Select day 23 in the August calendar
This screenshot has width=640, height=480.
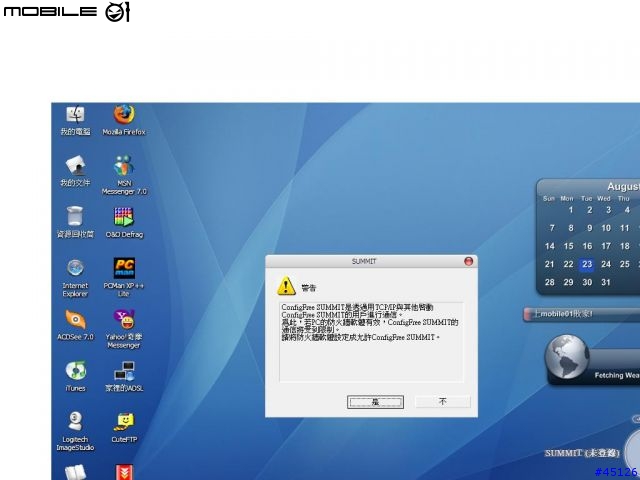[x=587, y=264]
